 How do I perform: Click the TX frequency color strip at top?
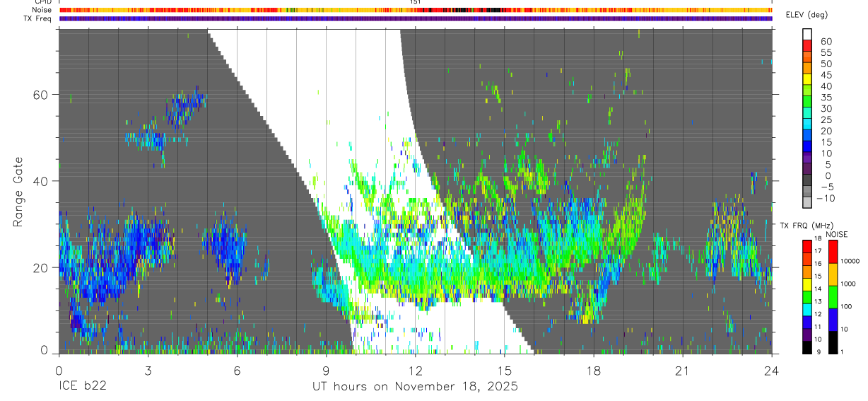coord(415,18)
